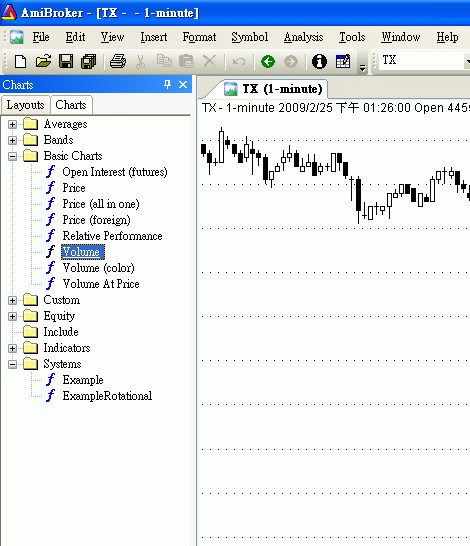Image resolution: width=470 pixels, height=546 pixels.
Task: Click the function icon beside ExampleRotational
Action: [51, 396]
